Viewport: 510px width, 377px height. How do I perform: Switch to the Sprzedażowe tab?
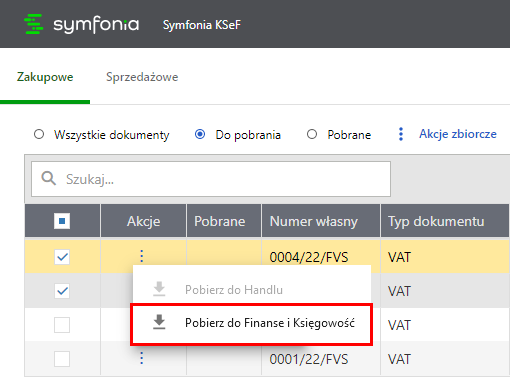[x=142, y=77]
